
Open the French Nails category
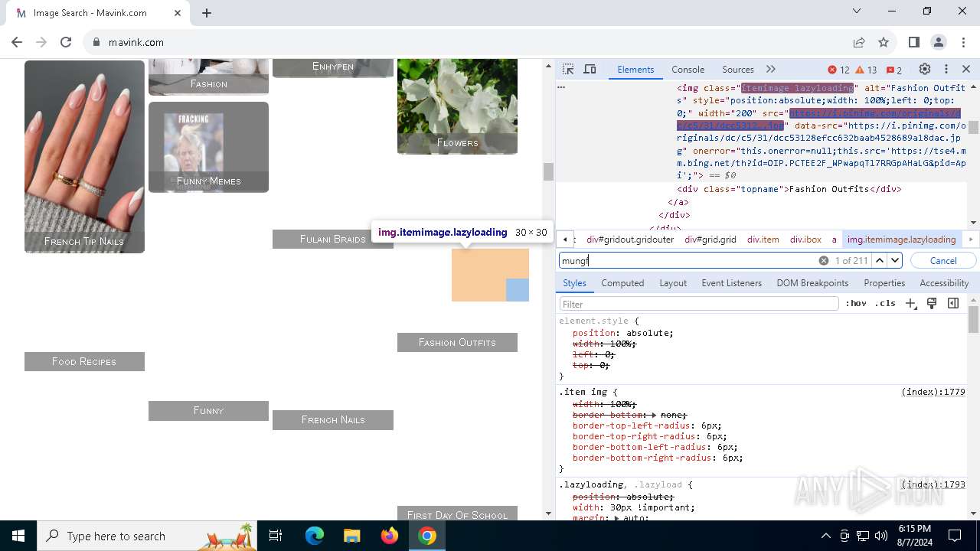pyautogui.click(x=332, y=419)
